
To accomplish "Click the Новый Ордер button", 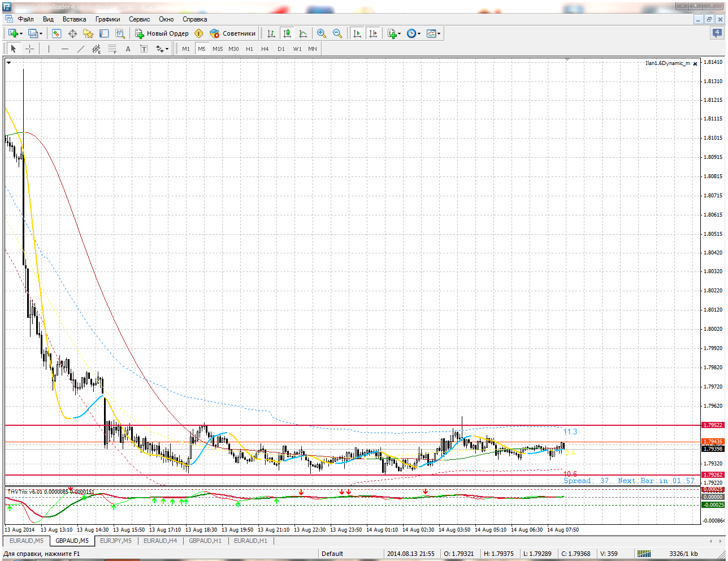I will point(162,33).
